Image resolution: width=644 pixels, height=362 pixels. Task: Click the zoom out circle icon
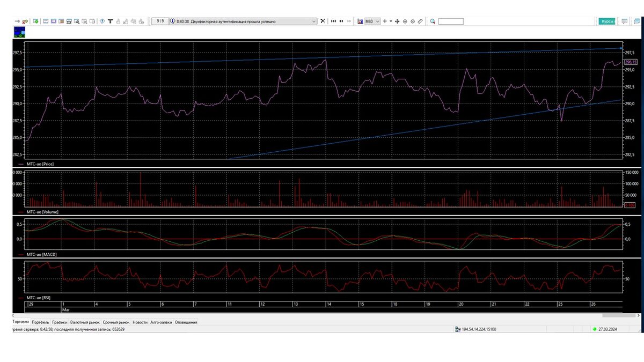413,21
